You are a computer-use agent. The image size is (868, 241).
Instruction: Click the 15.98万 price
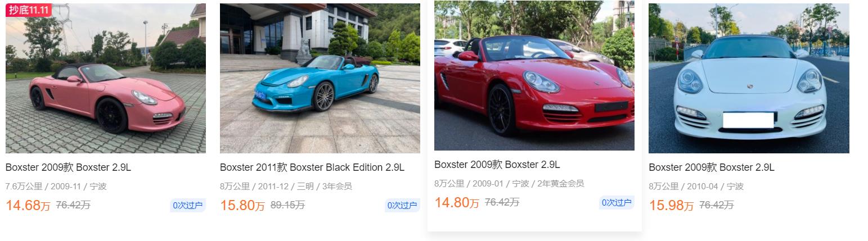[671, 206]
